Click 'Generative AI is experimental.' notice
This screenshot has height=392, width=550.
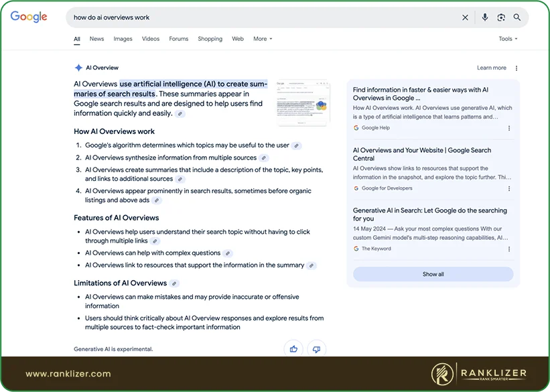[x=113, y=349]
